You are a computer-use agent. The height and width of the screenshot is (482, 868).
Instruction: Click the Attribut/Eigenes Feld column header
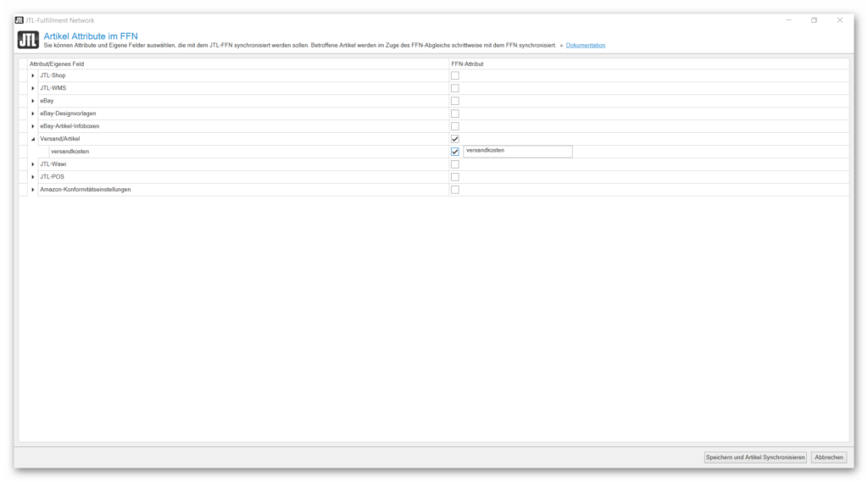[x=57, y=64]
